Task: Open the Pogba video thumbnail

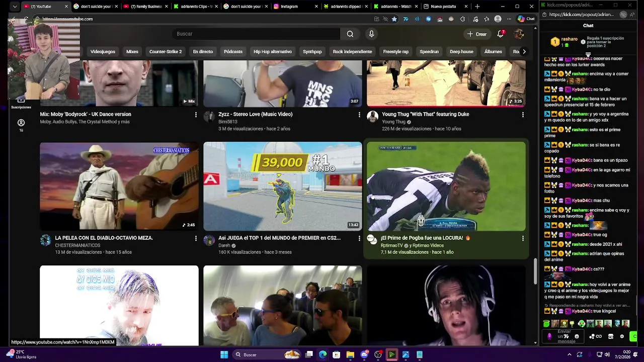Action: pyautogui.click(x=446, y=186)
